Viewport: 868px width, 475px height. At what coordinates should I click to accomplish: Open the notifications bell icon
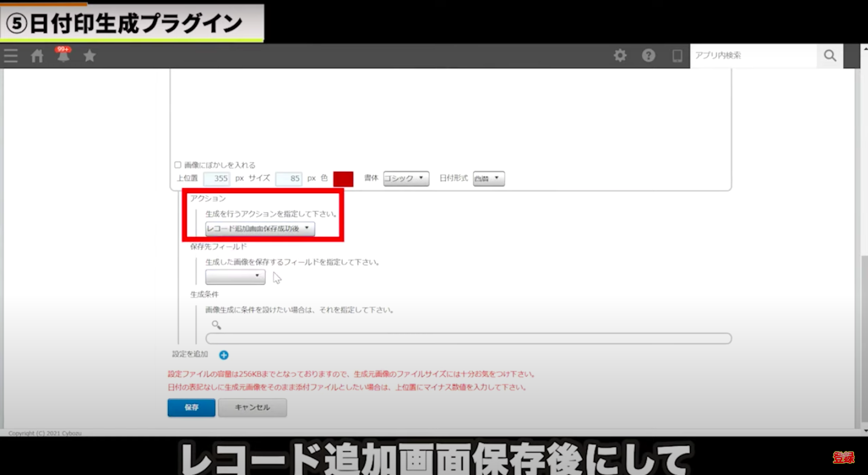pos(63,56)
